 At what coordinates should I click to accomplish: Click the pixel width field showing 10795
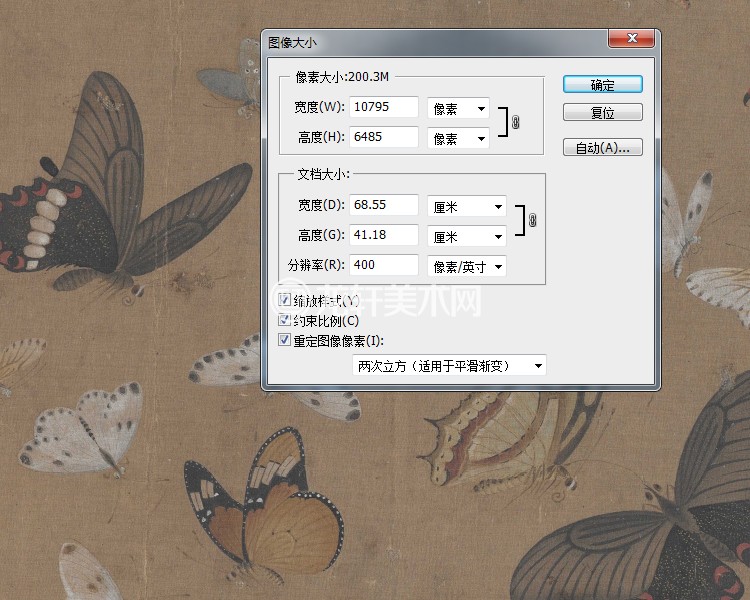pyautogui.click(x=384, y=107)
